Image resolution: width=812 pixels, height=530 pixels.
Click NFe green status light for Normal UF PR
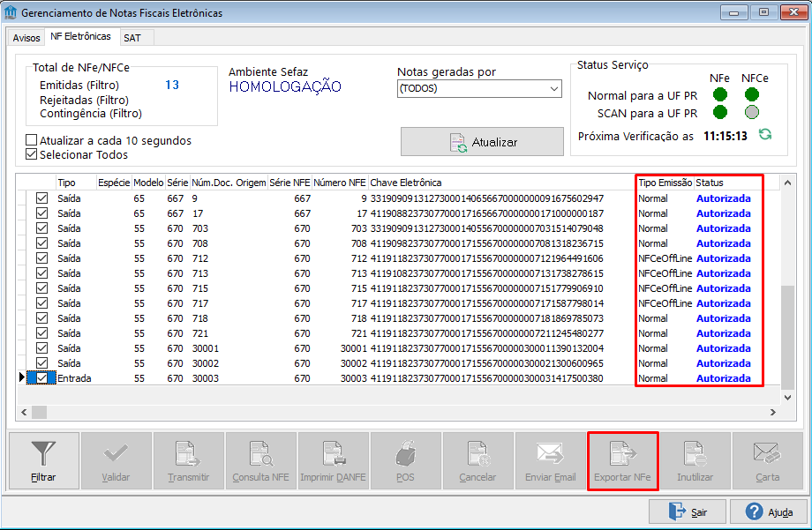(x=720, y=94)
